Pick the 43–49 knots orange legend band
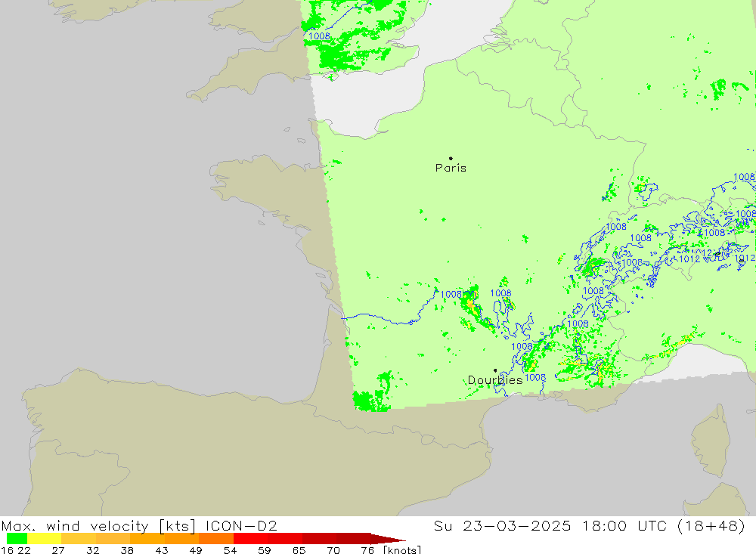This screenshot has height=554, width=756. [181, 539]
